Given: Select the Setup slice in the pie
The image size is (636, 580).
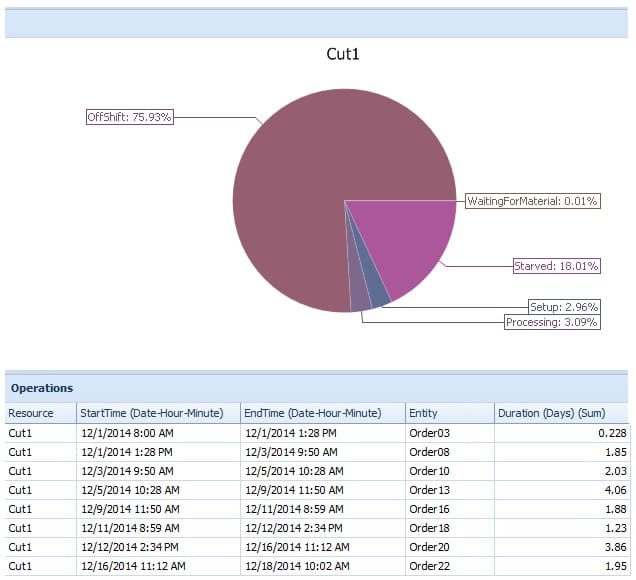Looking at the screenshot, I should point(374,287).
